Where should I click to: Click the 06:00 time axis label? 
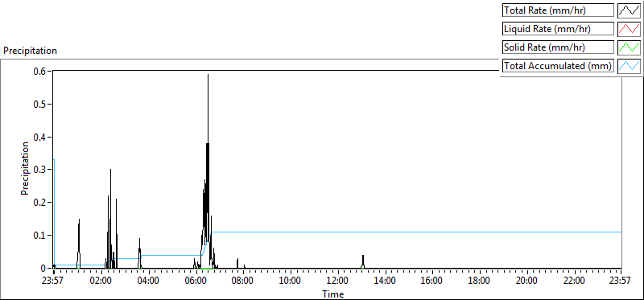(x=196, y=282)
